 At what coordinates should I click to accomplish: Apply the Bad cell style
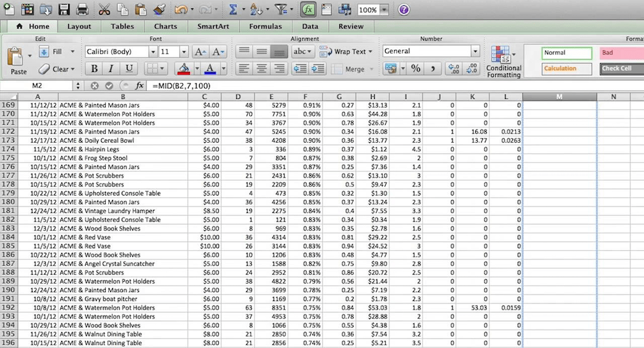pos(622,53)
